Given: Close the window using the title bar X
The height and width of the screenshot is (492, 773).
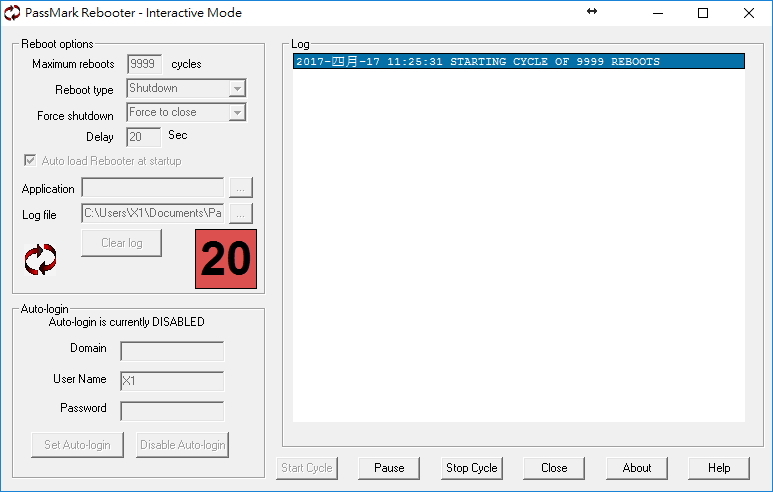Looking at the screenshot, I should click(748, 13).
